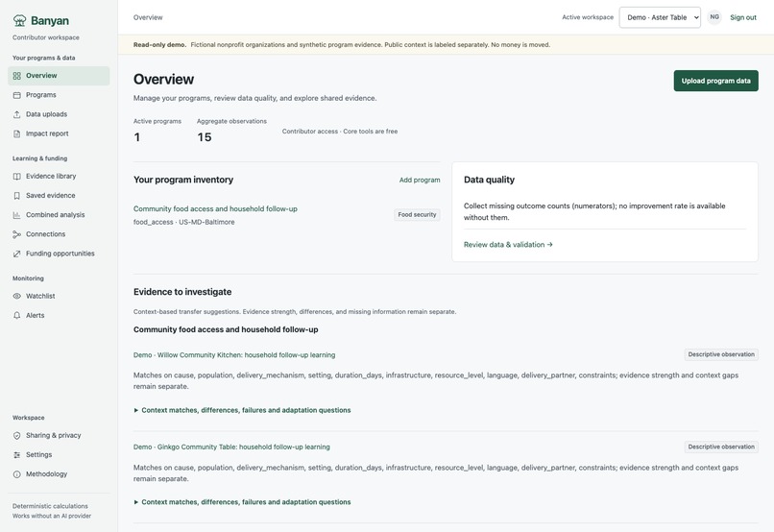
Task: Click Willow Community Kitchen's Descriptive observation badge
Action: [x=721, y=354]
